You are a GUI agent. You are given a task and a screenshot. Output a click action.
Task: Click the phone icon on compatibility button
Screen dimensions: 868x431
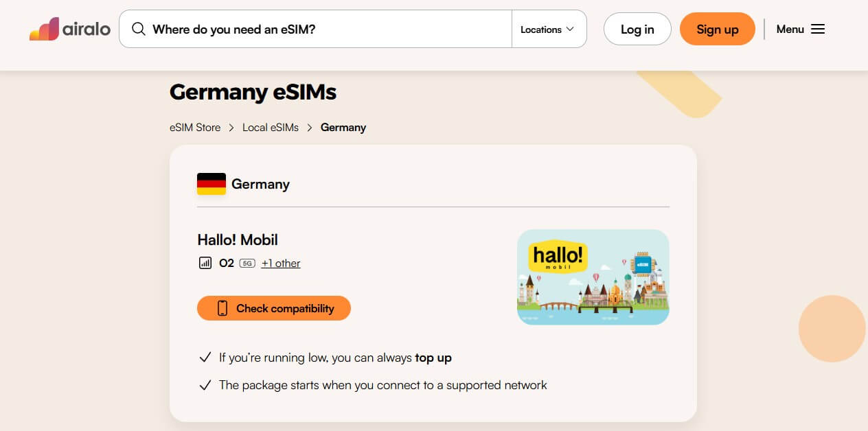[x=222, y=308]
